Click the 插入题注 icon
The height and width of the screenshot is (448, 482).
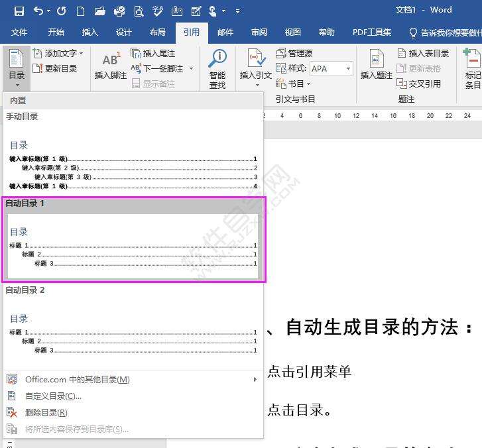coord(376,58)
